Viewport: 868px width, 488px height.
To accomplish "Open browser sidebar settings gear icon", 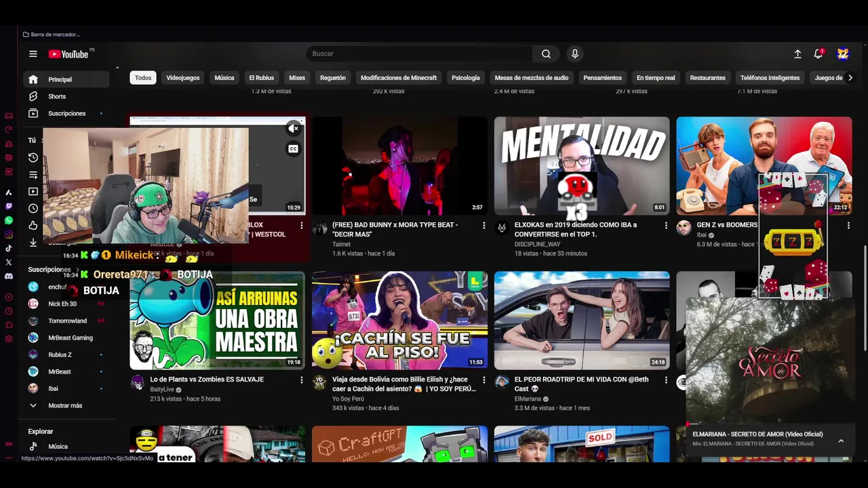I will 8,338.
